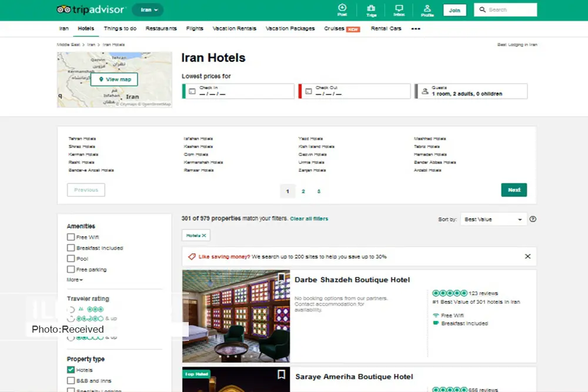The height and width of the screenshot is (392, 588).
Task: Open Kish Island Hotels link
Action: [316, 146]
